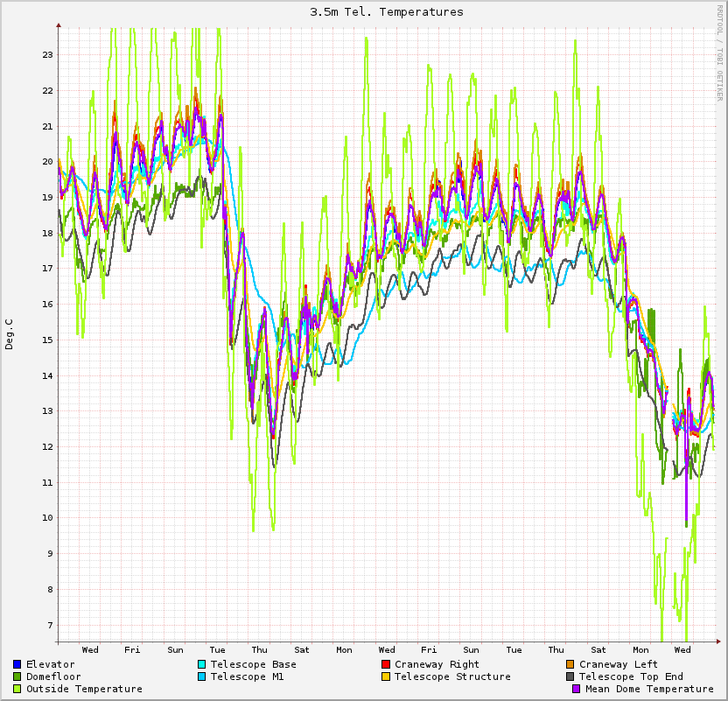Viewport: 728px width, 701px height.
Task: Click the 'Telescope Top End' legend label
Action: (x=631, y=676)
